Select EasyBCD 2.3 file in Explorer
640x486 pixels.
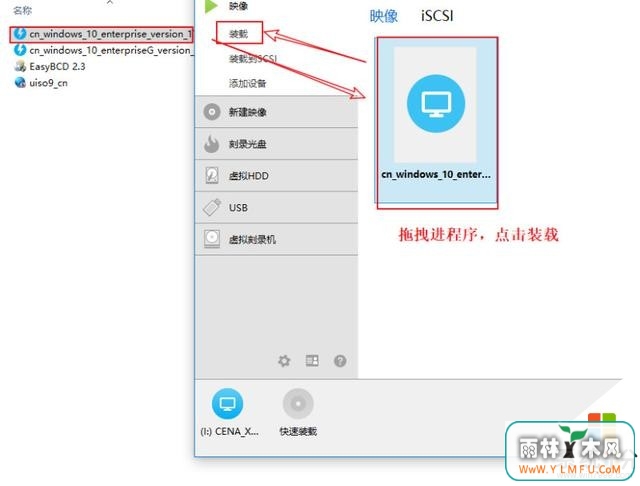pyautogui.click(x=50, y=67)
